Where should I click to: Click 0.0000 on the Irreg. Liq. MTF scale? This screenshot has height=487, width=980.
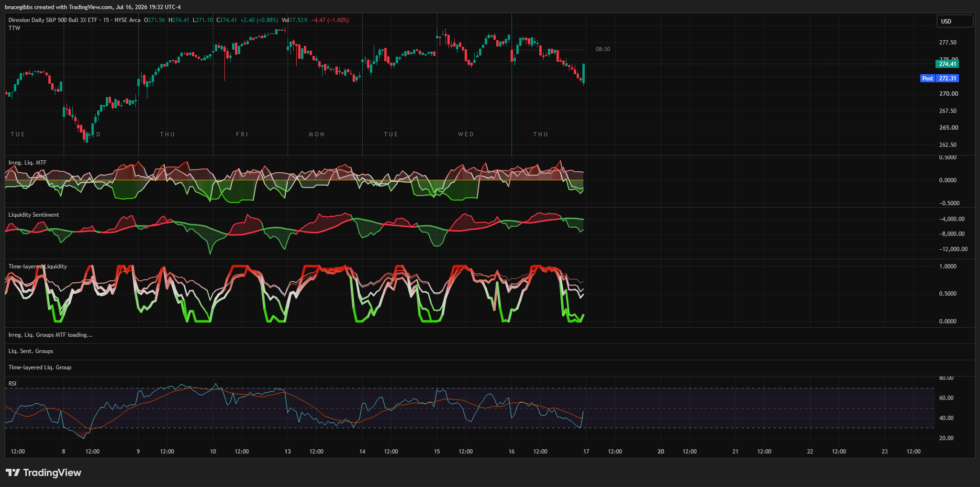click(x=948, y=180)
